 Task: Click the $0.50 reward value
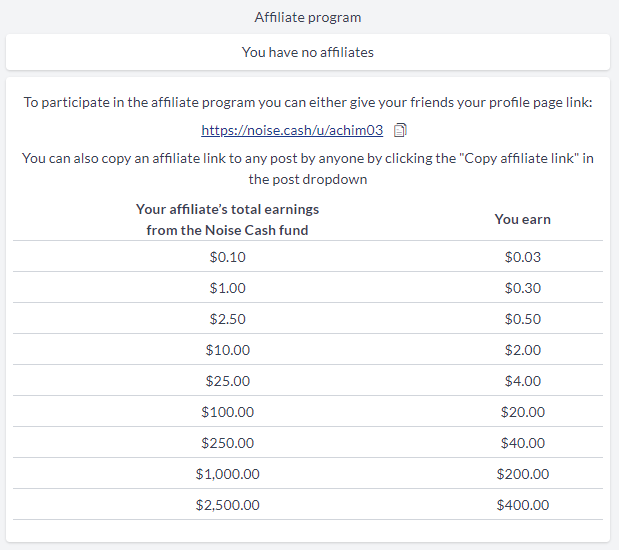(x=523, y=319)
